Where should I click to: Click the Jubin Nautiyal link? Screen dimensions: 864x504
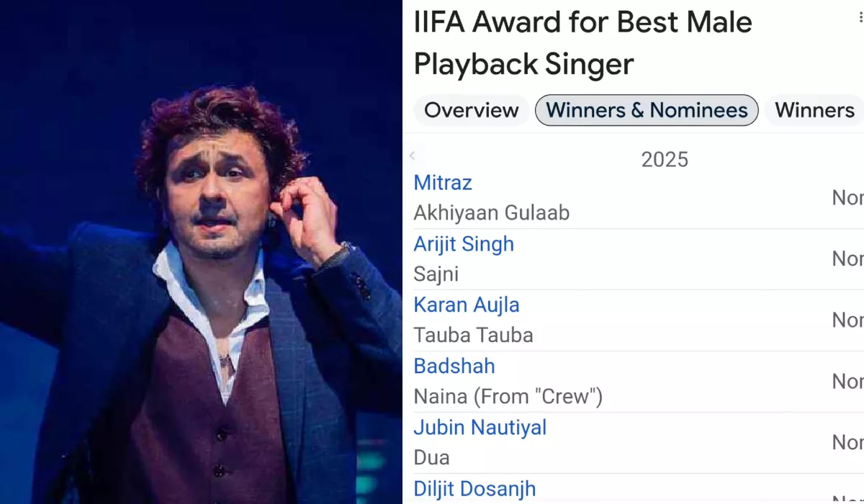[x=480, y=428]
